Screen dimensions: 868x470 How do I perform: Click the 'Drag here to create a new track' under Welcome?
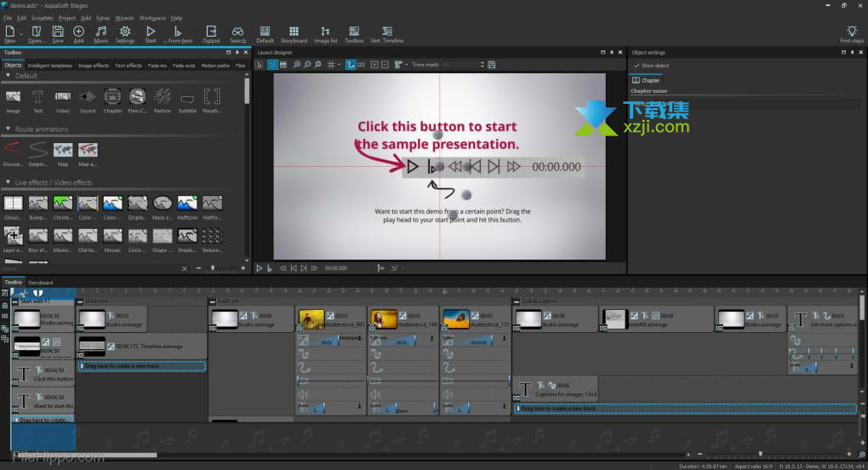pos(142,366)
